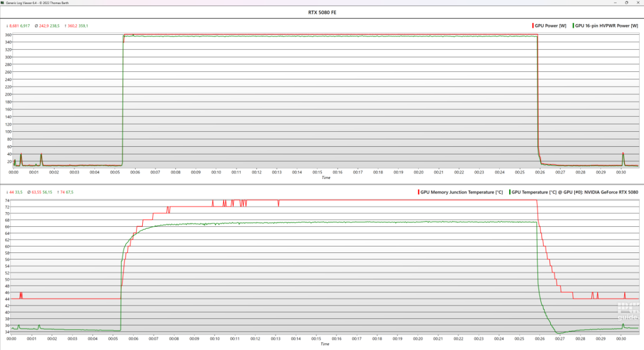Toggle 'GPU Memory Junction Temperature [°C]' legend entry
The width and height of the screenshot is (644, 350).
(460, 191)
